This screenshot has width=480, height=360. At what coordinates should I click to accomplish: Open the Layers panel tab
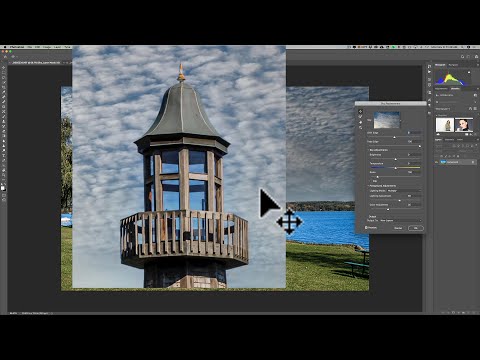coord(439,139)
